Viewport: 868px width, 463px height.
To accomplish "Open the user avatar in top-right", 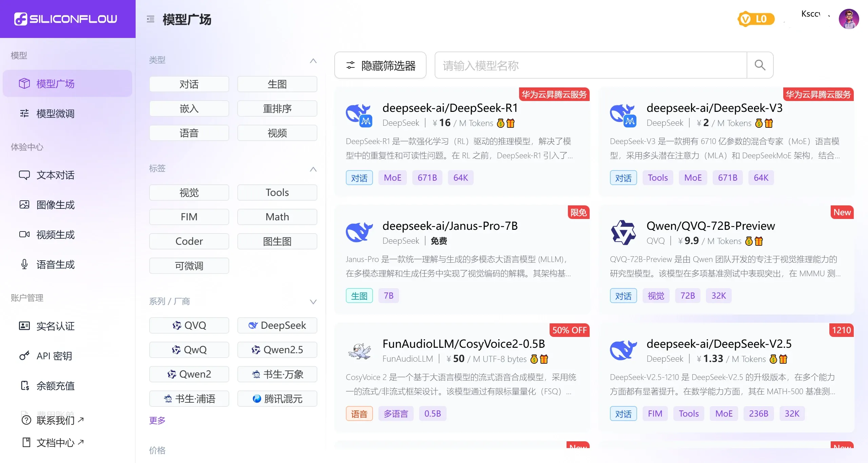I will pos(848,19).
